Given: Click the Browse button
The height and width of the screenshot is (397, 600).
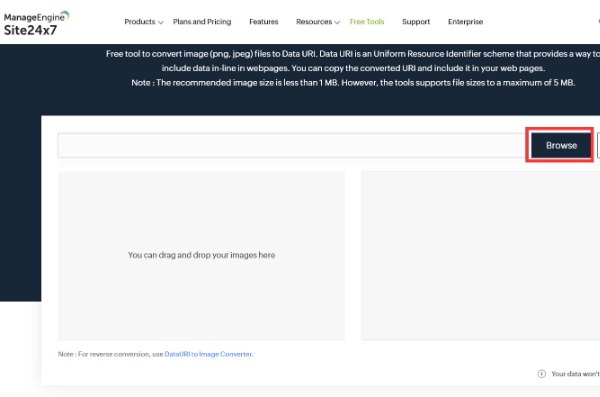Looking at the screenshot, I should pyautogui.click(x=561, y=145).
